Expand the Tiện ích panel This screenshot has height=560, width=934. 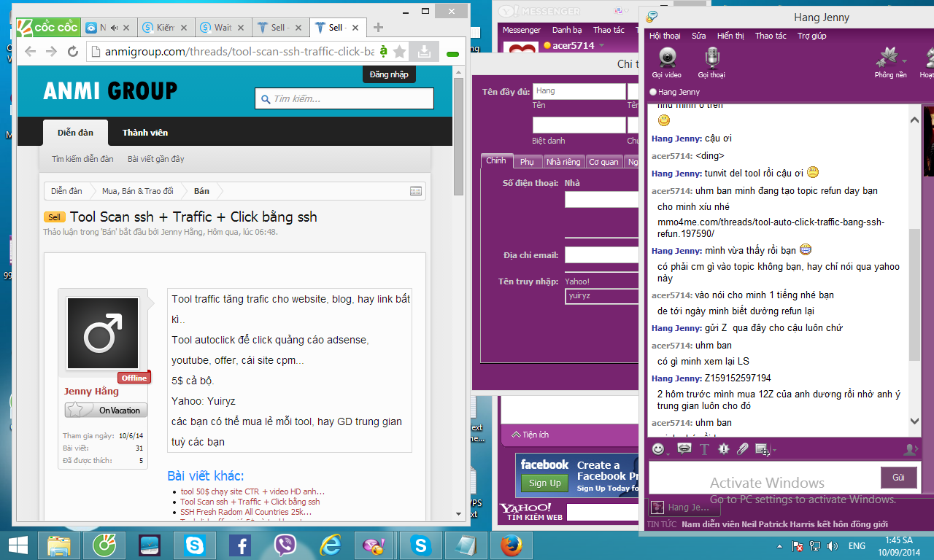tap(530, 435)
